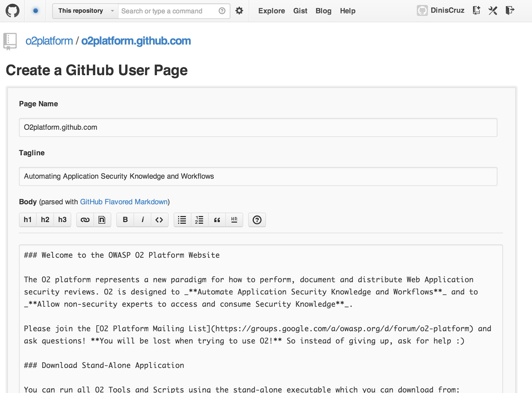Insert an unordered bullet list
The width and height of the screenshot is (532, 393).
pos(182,220)
